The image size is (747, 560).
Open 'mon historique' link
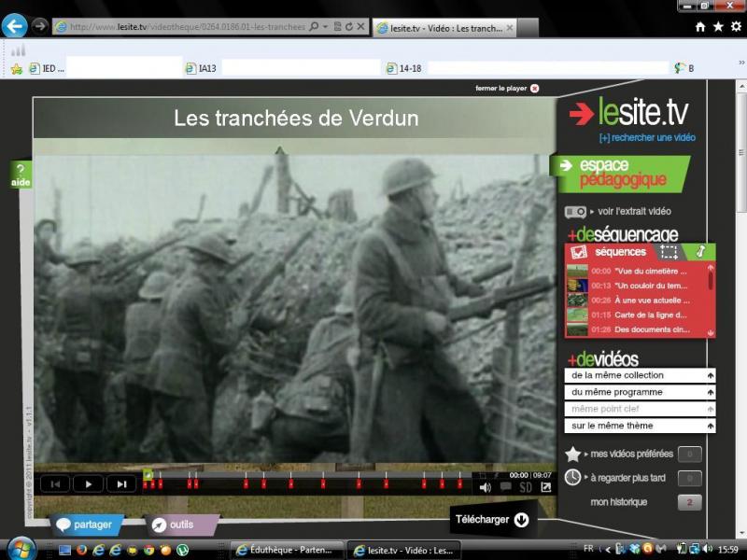618,502
